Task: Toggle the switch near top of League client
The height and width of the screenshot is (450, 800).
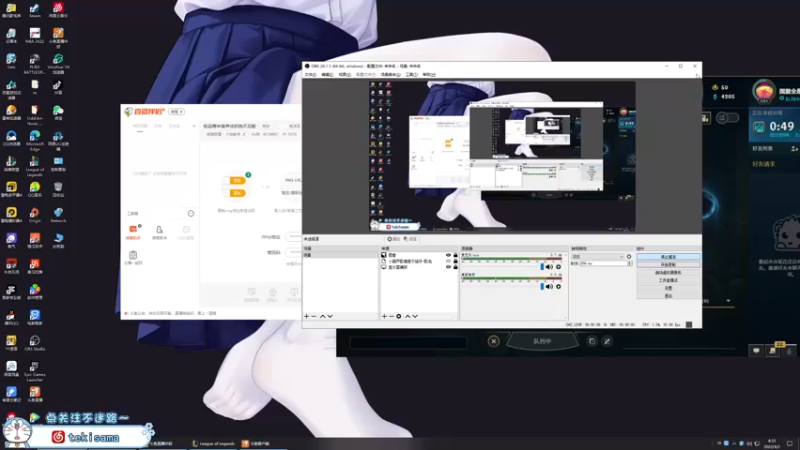Action: click(x=728, y=118)
